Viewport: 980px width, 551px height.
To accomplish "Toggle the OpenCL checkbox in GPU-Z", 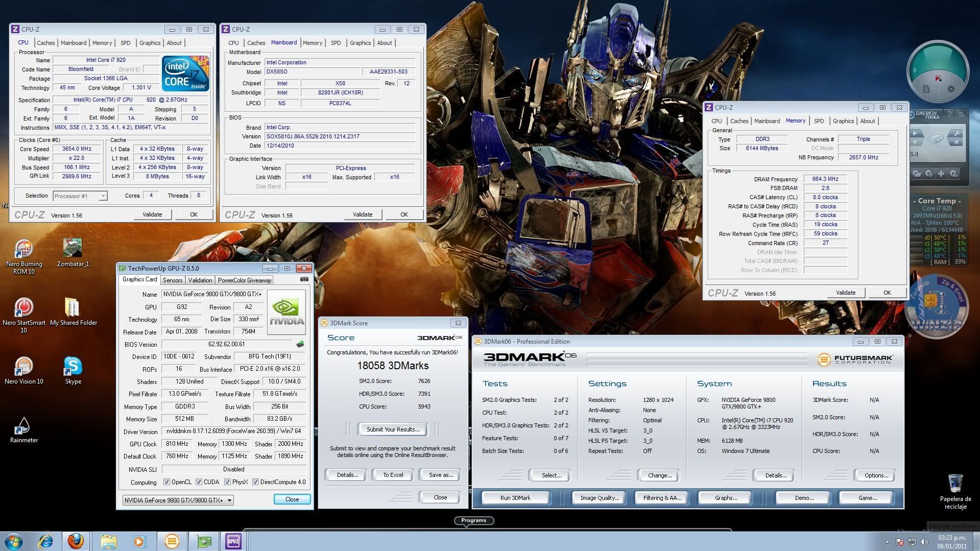I will tap(166, 482).
